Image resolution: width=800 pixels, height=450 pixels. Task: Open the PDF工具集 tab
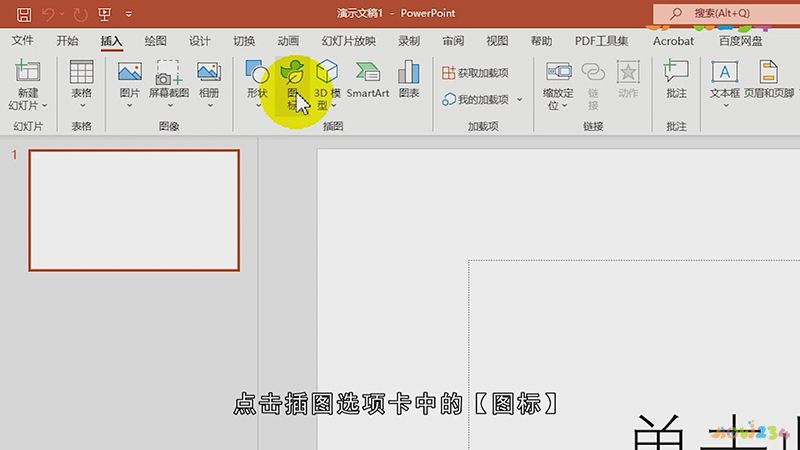pyautogui.click(x=602, y=41)
